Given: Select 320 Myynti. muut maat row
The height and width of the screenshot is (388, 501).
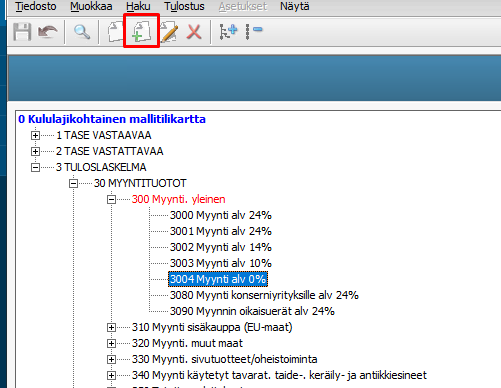Looking at the screenshot, I should [187, 343].
